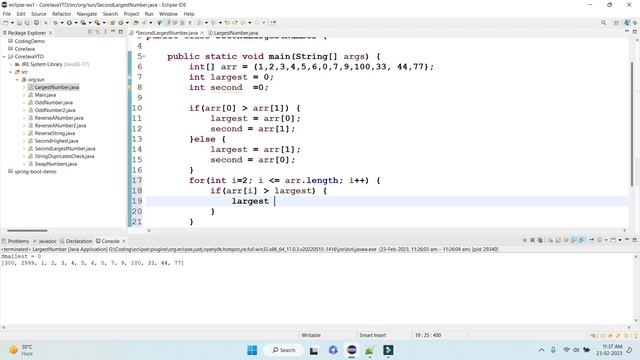This screenshot has height=360, width=640.
Task: Select SecondLargestNumber.java in tree
Action: click(x=61, y=149)
